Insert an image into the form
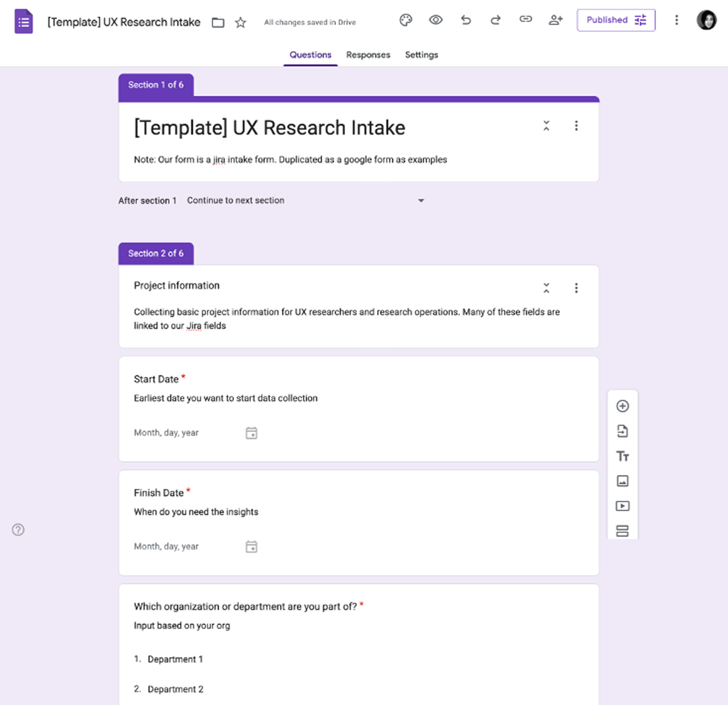Image resolution: width=728 pixels, height=705 pixels. click(x=623, y=481)
